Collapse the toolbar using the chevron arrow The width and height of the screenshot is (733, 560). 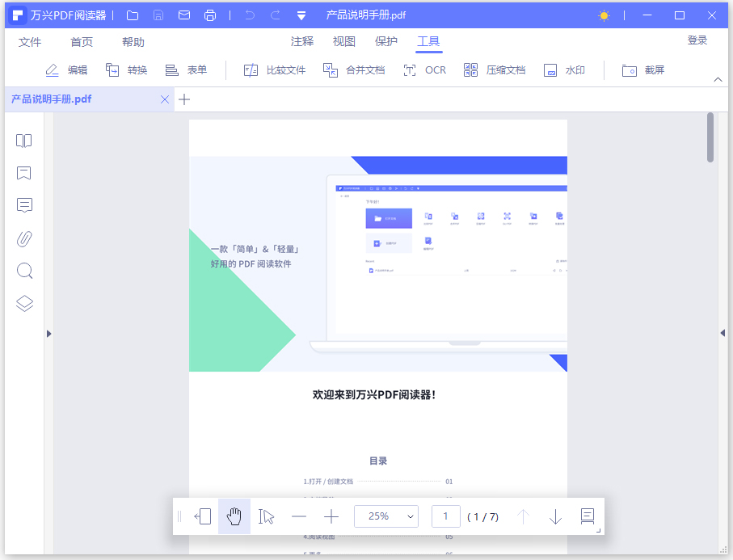pos(718,80)
